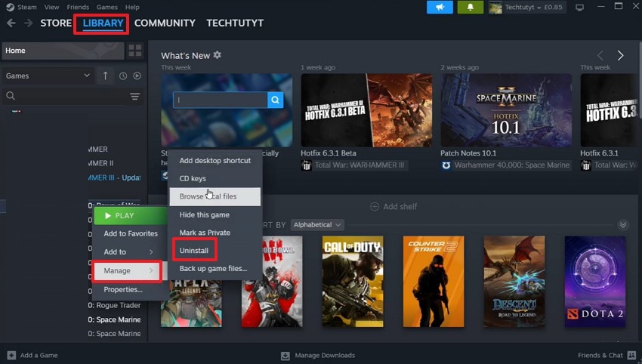Click the Patch Notes 10.1 title link
The width and height of the screenshot is (642, 364).
[x=468, y=153]
